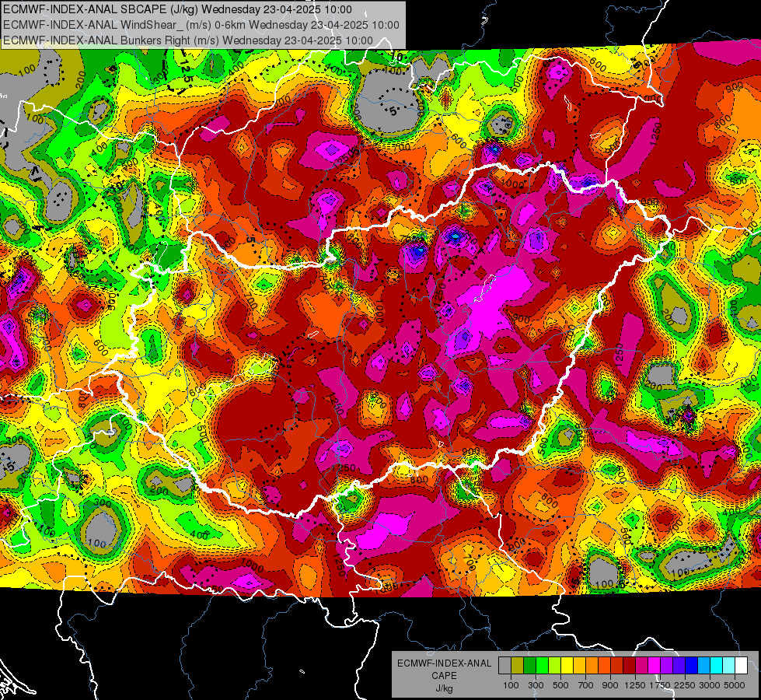The height and width of the screenshot is (700, 761).
Task: Click the 1250 tick label in legend
Action: (x=635, y=685)
